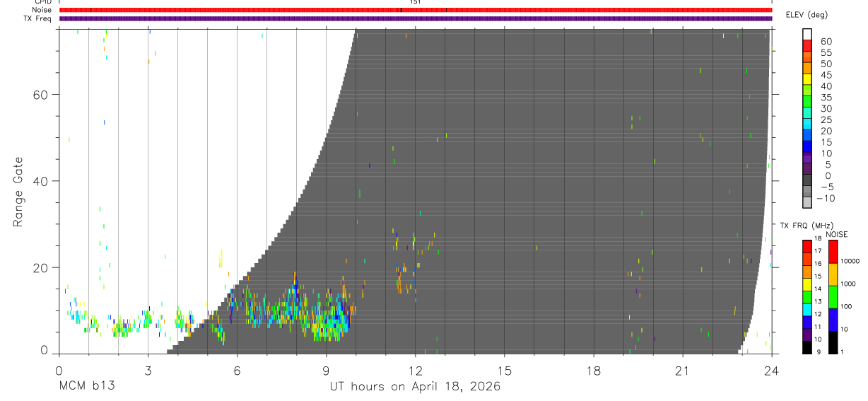
Task: Click the green 100 swatch in the NOISE legend
Action: coord(833,297)
